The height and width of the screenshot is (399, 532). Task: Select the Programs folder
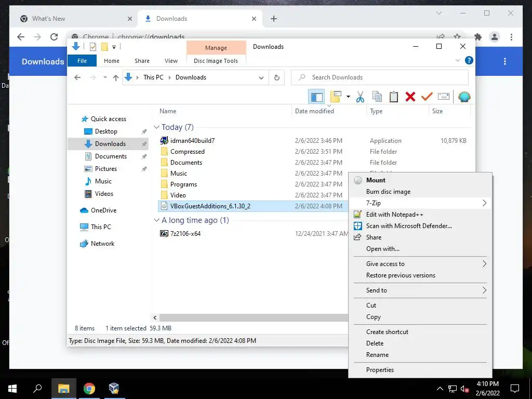[183, 184]
